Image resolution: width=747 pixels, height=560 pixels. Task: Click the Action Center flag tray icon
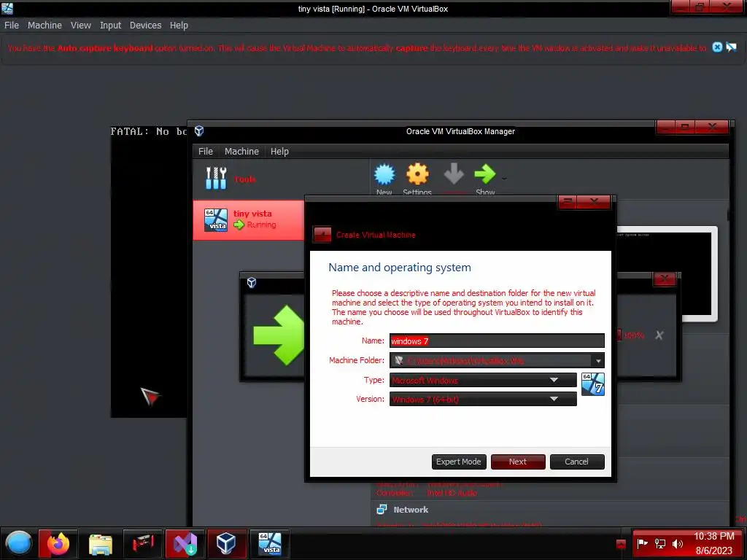tap(642, 543)
